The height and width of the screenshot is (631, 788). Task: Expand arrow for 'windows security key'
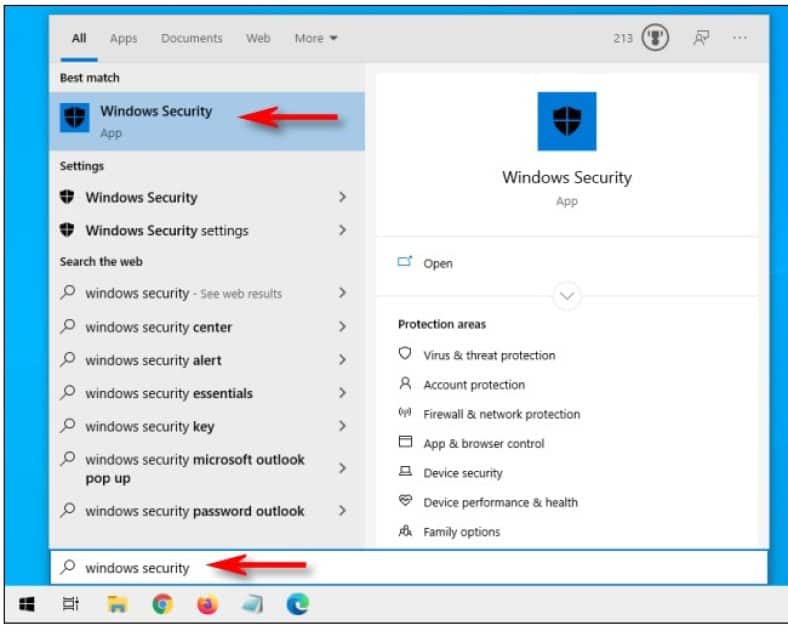click(342, 426)
